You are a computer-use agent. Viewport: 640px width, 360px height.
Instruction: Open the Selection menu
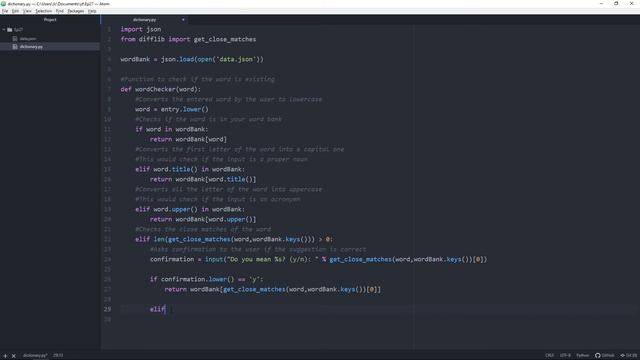43,11
